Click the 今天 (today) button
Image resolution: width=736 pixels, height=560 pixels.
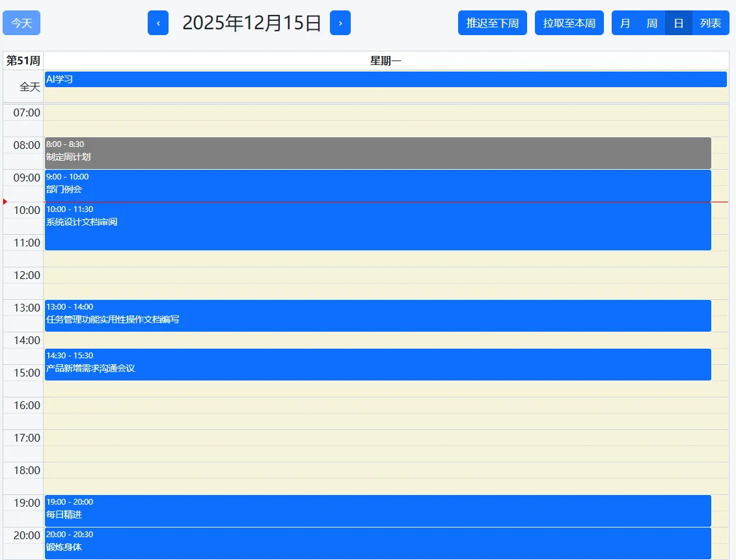click(21, 23)
